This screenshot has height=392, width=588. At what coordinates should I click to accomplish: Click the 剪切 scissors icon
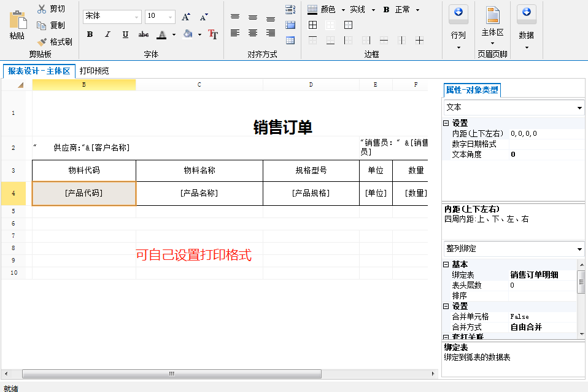pyautogui.click(x=42, y=9)
